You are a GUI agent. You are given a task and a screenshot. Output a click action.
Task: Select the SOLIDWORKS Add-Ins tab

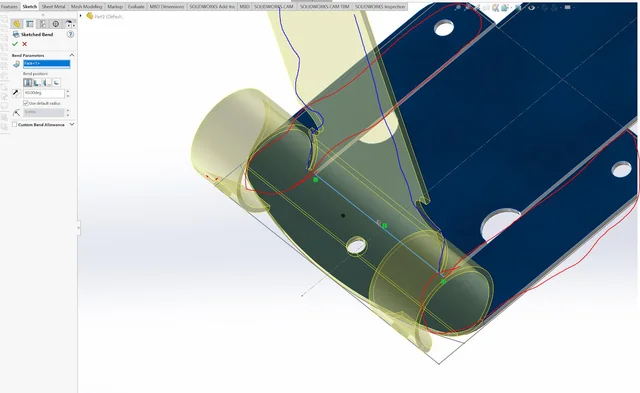212,7
